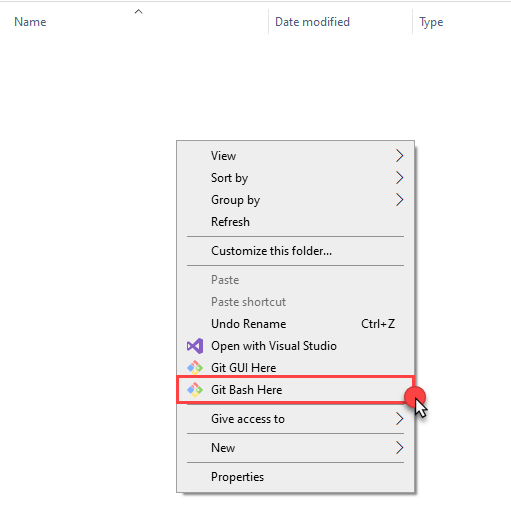The height and width of the screenshot is (521, 511).
Task: Open Properties from the context menu
Action: pos(295,477)
